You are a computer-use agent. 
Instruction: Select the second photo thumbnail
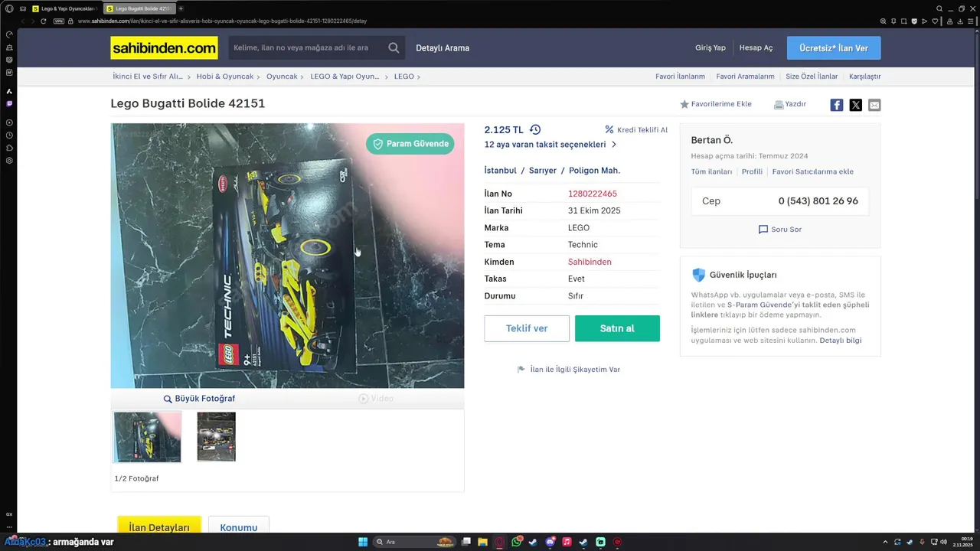point(216,437)
